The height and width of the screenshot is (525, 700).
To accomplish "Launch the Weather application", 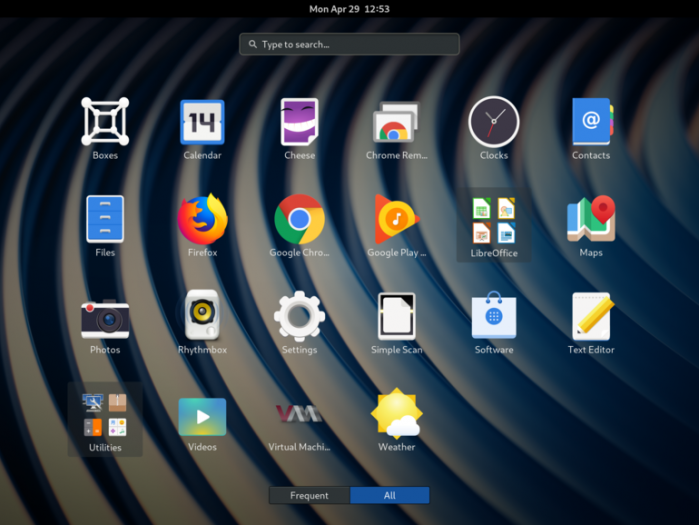I will (x=396, y=414).
